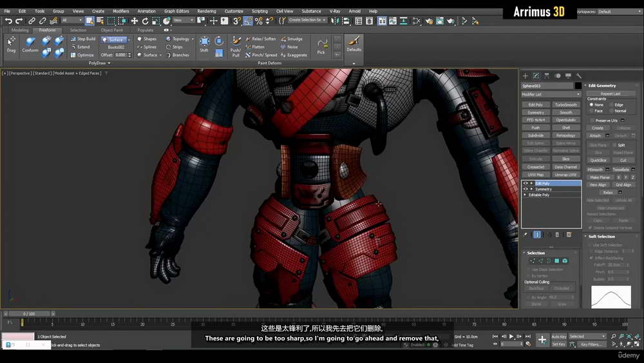
Task: Activate the Select and Move tool
Action: 134,21
